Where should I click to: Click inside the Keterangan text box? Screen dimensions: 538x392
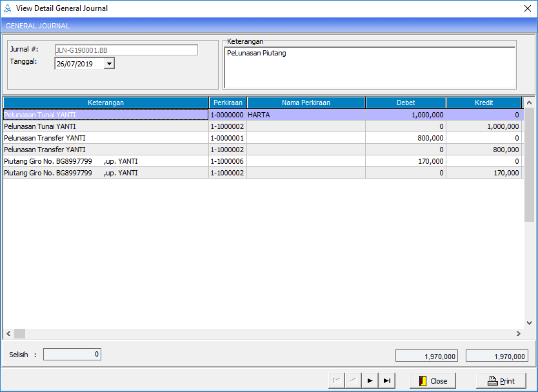370,67
